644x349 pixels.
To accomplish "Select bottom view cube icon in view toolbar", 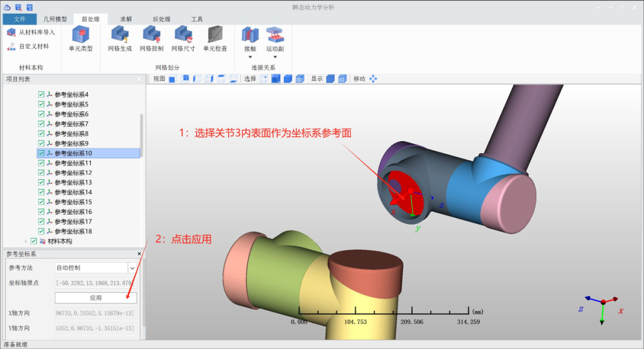I will point(233,79).
